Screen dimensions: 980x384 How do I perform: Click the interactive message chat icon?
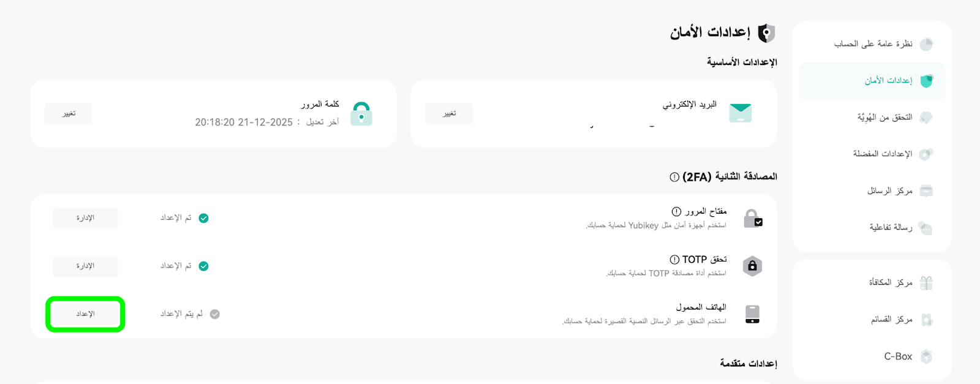click(926, 228)
